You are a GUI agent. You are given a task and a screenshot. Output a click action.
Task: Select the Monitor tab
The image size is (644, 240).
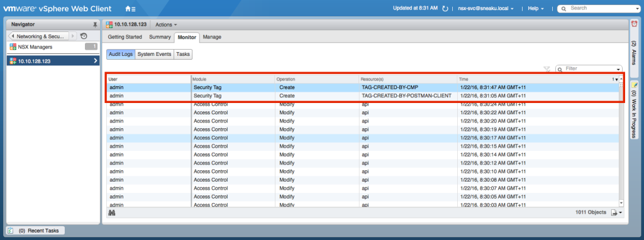tap(187, 37)
